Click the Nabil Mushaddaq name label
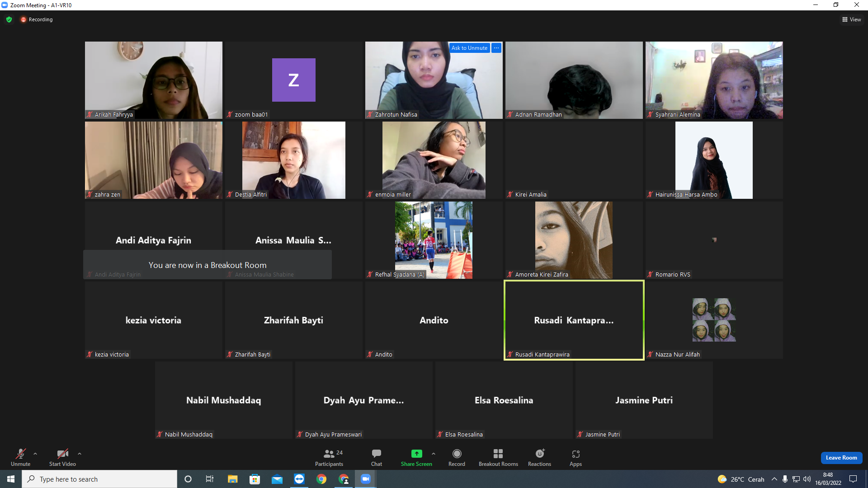This screenshot has height=488, width=868. (x=189, y=435)
